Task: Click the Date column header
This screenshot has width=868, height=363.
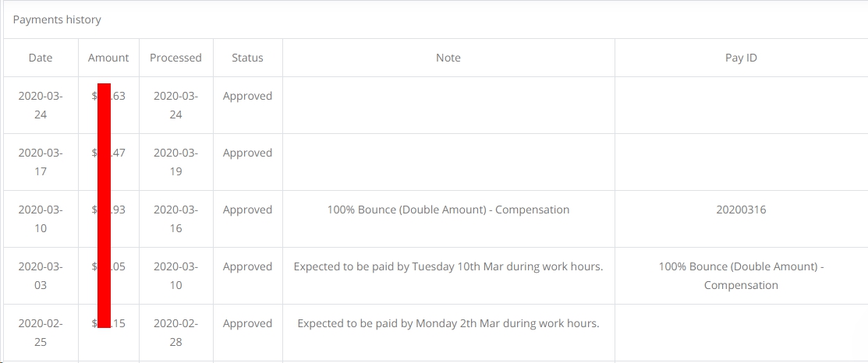Action: tap(41, 58)
